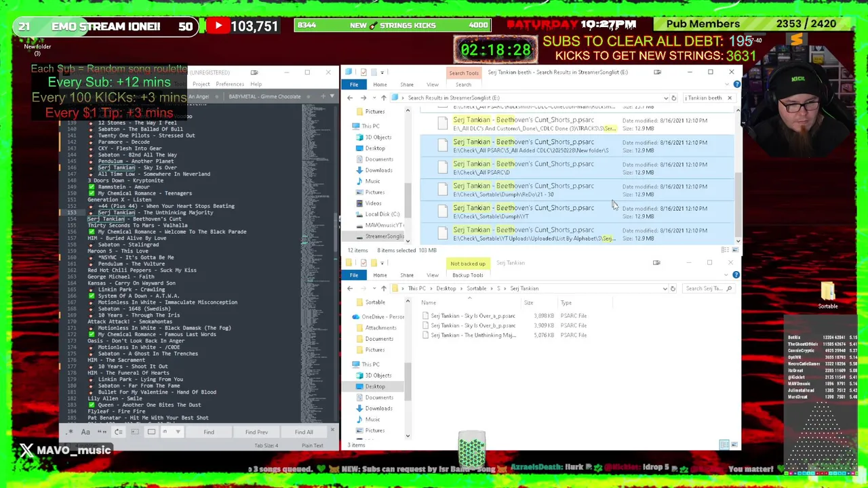Viewport: 868px width, 488px height.
Task: Open Share tab in search results window
Action: coord(407,85)
